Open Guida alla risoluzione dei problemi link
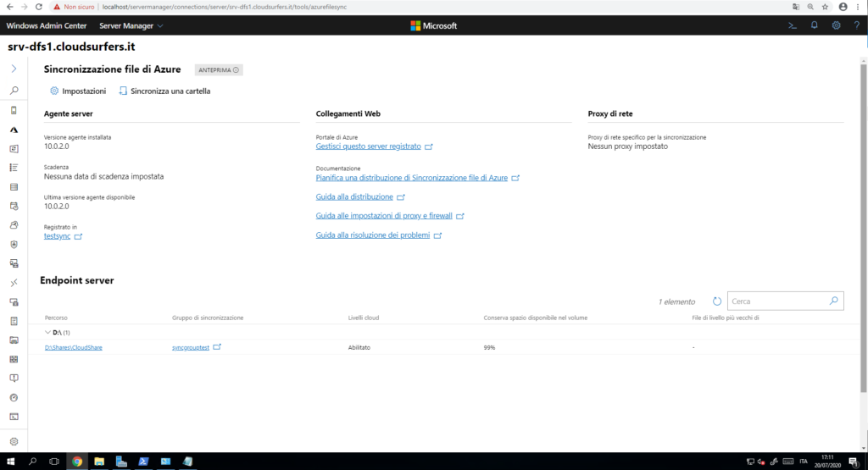 (x=373, y=235)
